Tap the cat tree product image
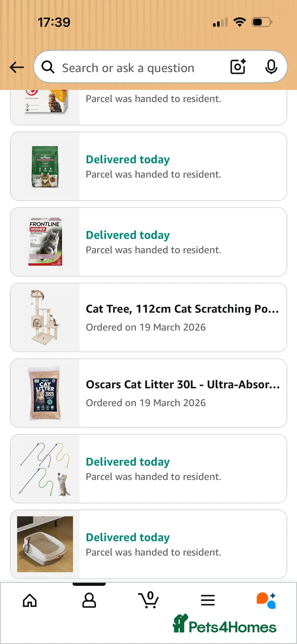 (x=45, y=317)
